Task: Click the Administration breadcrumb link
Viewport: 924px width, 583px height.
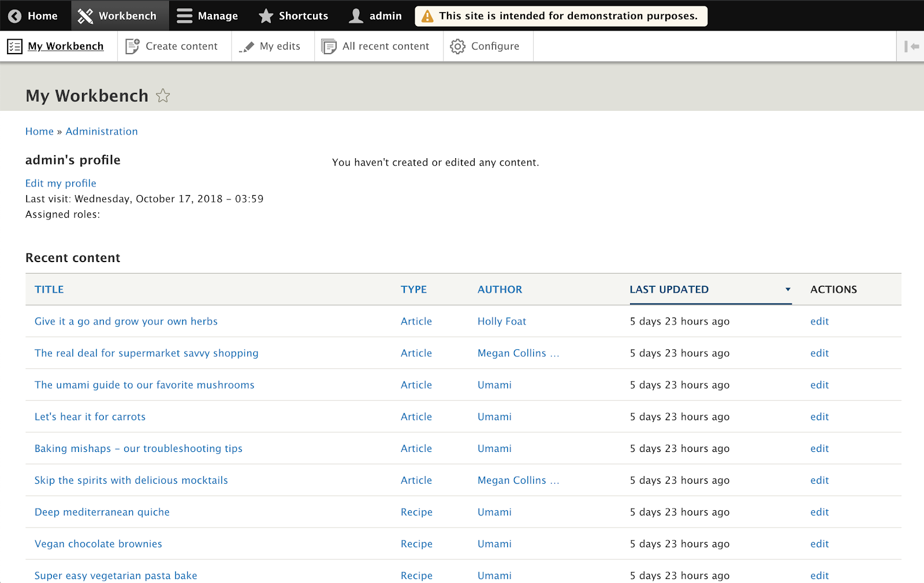Action: tap(102, 132)
